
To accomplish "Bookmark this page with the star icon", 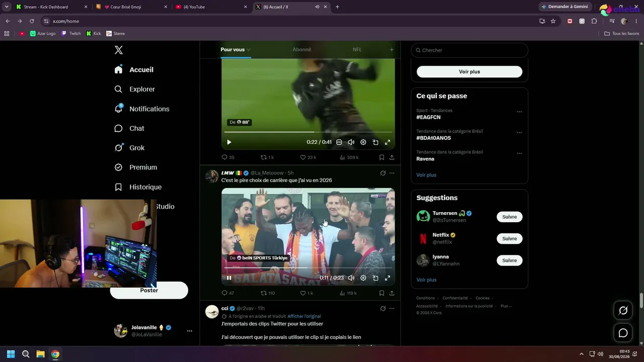I will click(x=553, y=21).
